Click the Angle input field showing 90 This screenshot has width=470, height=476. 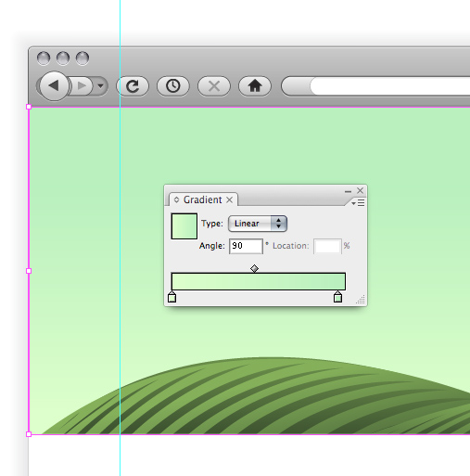(246, 246)
